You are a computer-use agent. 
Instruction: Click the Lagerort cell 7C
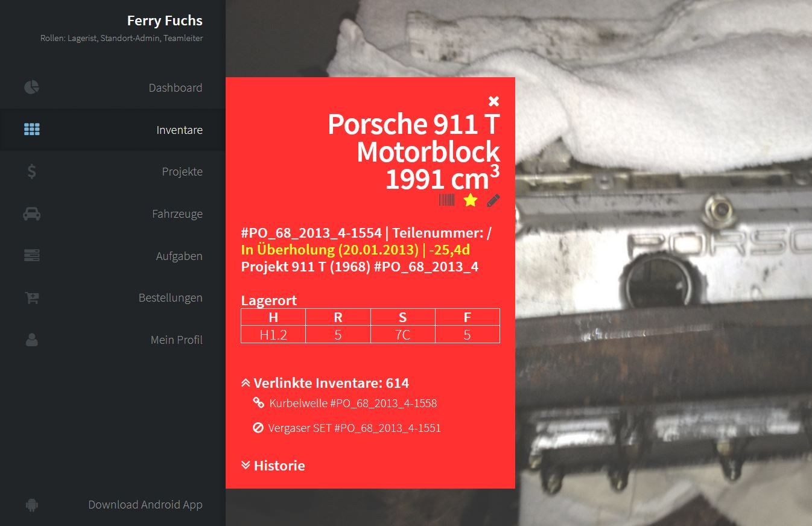pyautogui.click(x=402, y=335)
